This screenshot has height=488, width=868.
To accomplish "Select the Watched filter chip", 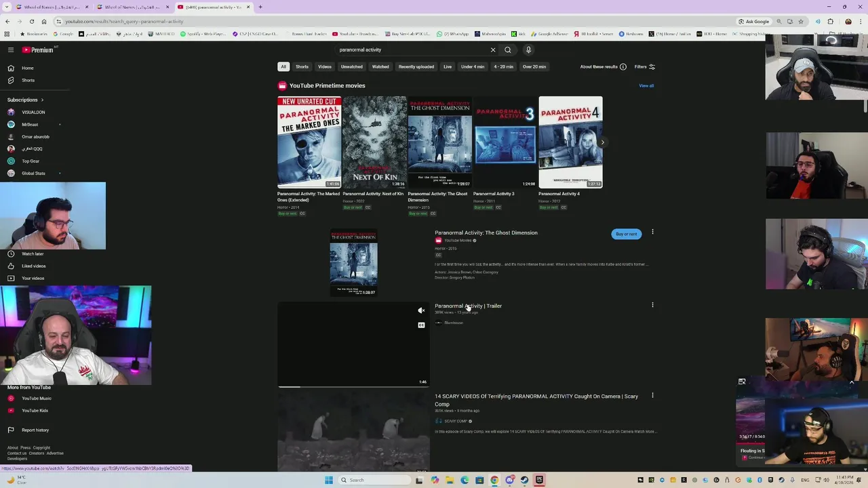I will point(380,66).
